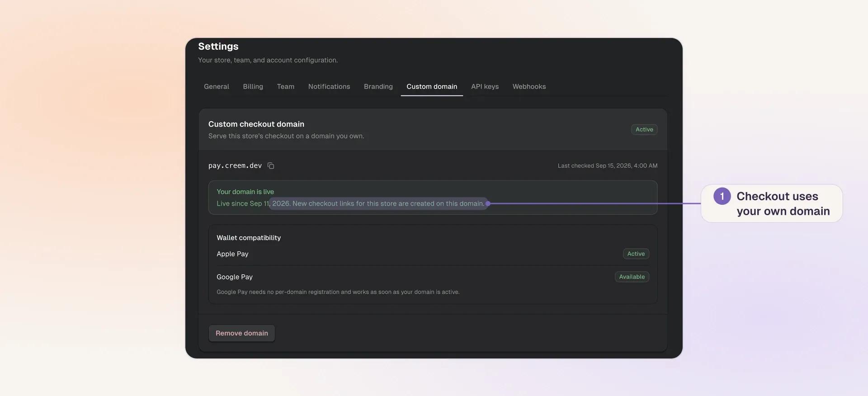The width and height of the screenshot is (868, 396).
Task: Click 'Serve this store's checkout' description
Action: click(286, 136)
